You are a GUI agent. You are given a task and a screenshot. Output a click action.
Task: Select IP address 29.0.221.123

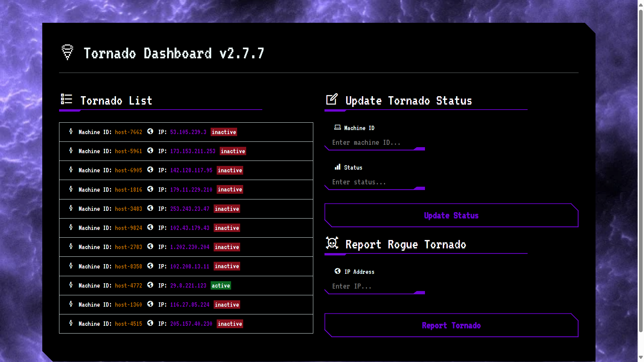pos(188,286)
